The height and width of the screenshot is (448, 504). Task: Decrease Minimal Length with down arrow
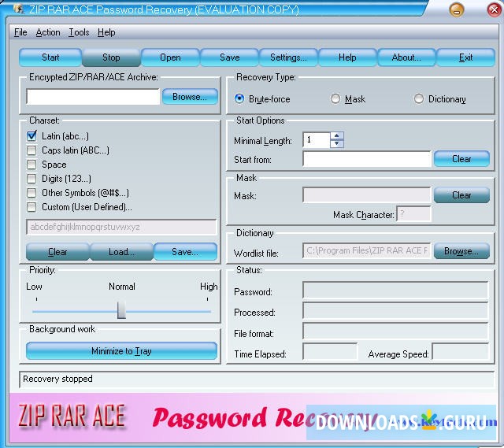[336, 143]
